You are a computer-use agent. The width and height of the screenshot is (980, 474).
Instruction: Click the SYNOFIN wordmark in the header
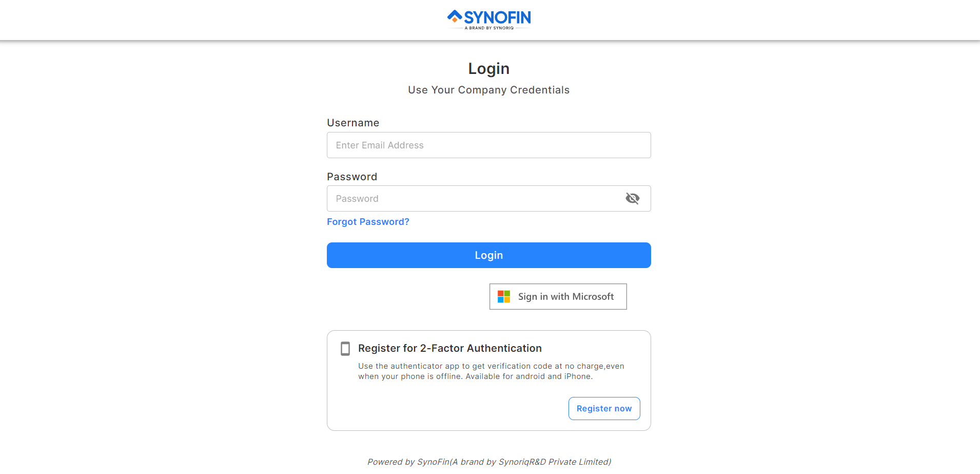click(x=497, y=17)
